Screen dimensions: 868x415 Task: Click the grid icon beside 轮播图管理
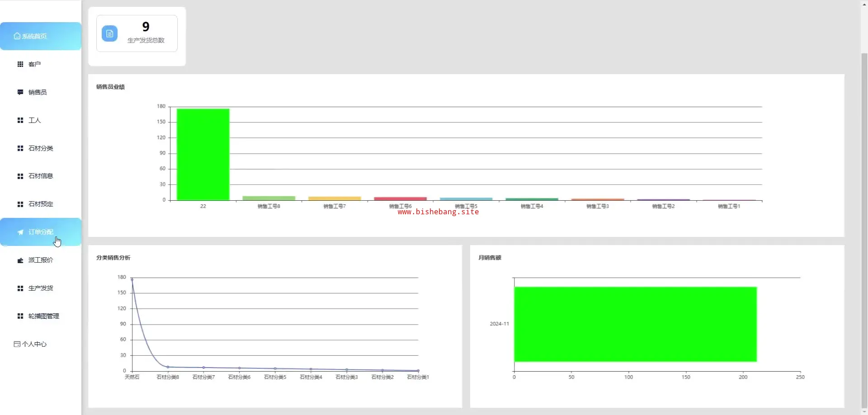pos(20,316)
